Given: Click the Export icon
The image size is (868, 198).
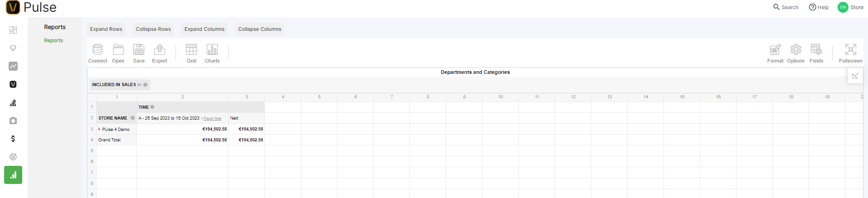Looking at the screenshot, I should click(159, 50).
